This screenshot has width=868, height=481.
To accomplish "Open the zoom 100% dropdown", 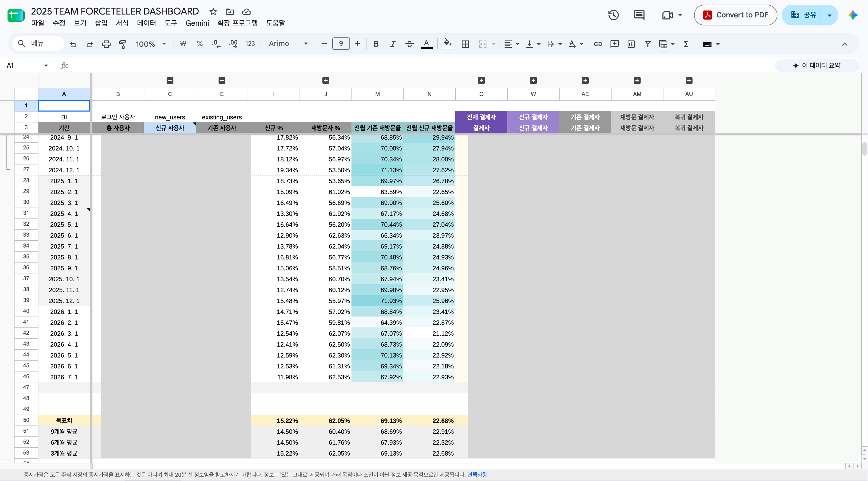I will 151,44.
